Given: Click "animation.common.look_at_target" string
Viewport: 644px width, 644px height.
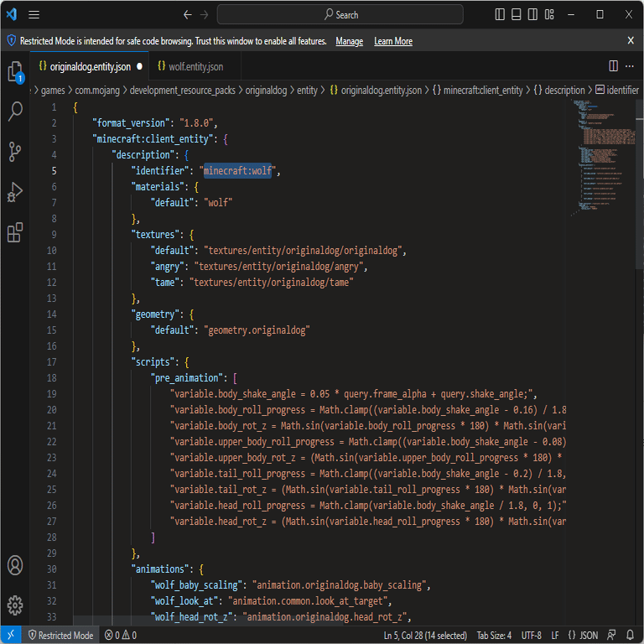Looking at the screenshot, I should [308, 601].
